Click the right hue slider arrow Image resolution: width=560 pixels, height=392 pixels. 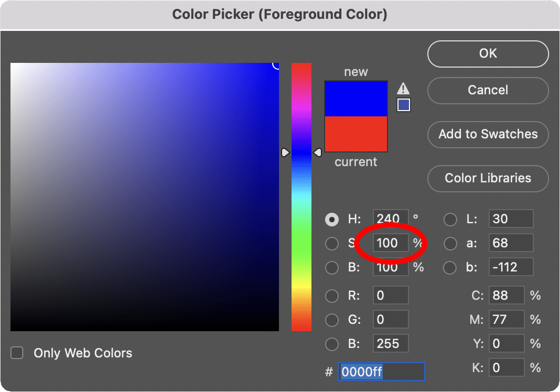point(318,153)
